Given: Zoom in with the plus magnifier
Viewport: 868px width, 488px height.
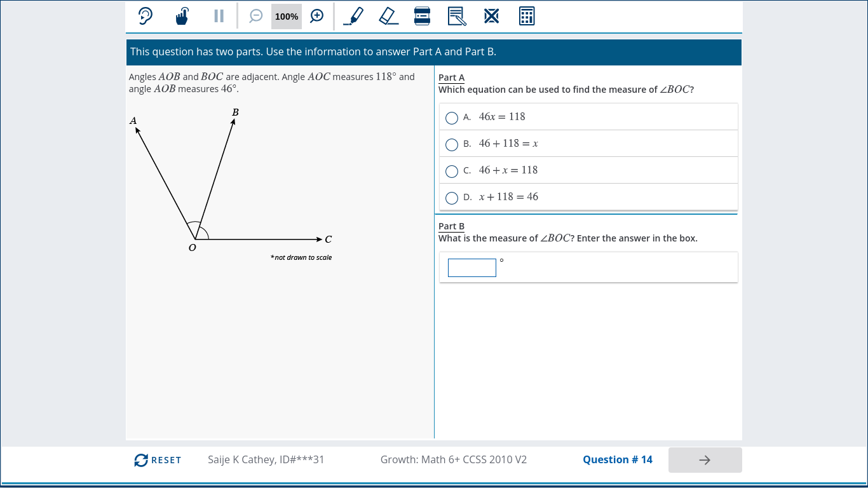Looking at the screenshot, I should point(317,16).
